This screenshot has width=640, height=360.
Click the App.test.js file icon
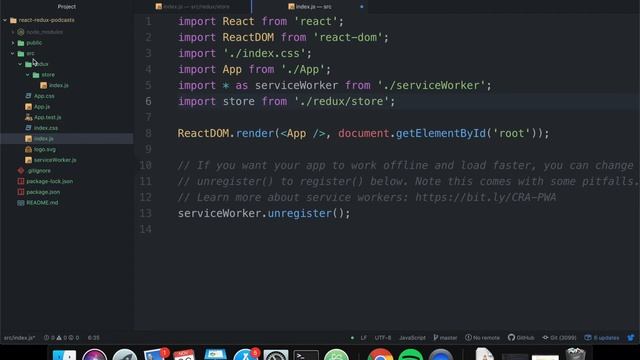pos(28,117)
